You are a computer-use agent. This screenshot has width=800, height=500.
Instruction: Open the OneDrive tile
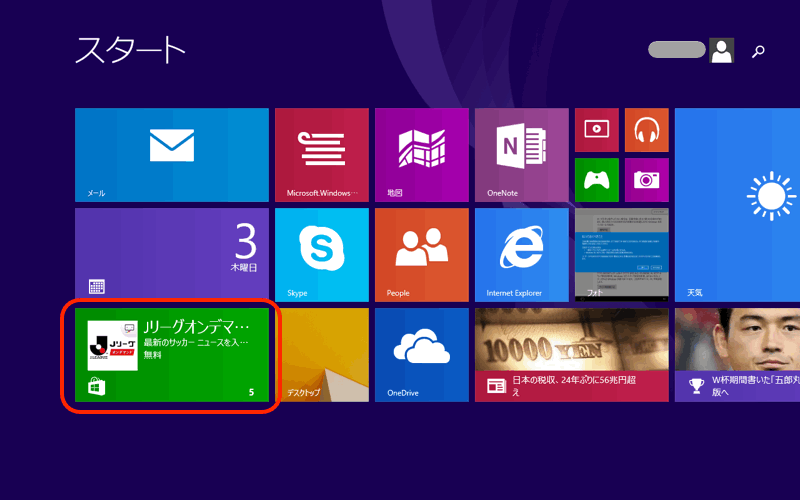point(421,355)
